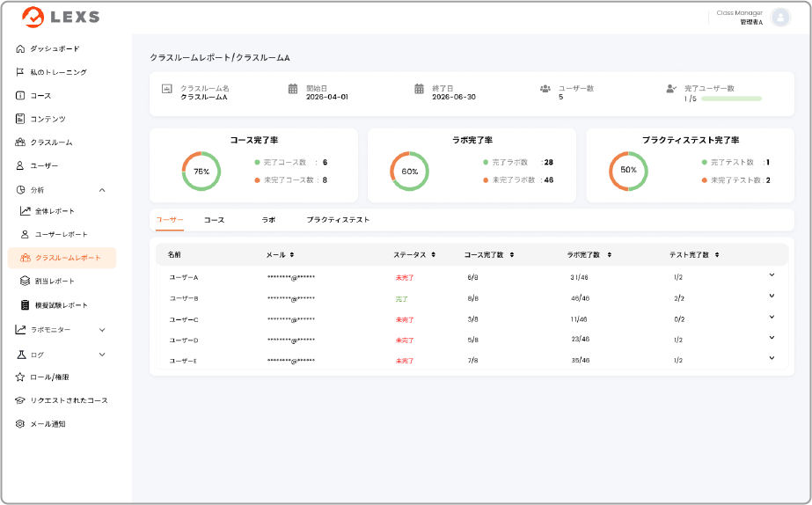This screenshot has height=505, width=812.
Task: Switch to the ラボ tab
Action: [x=268, y=220]
